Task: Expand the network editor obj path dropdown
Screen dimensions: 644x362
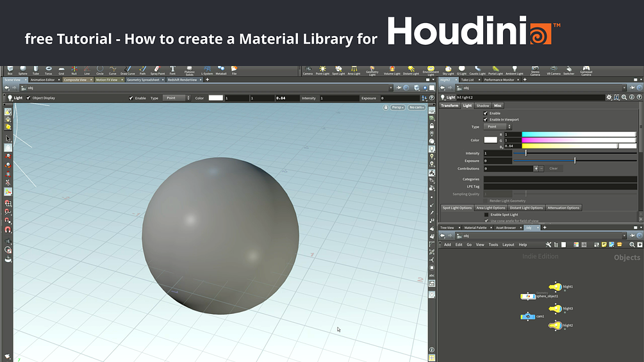Action: coord(624,236)
